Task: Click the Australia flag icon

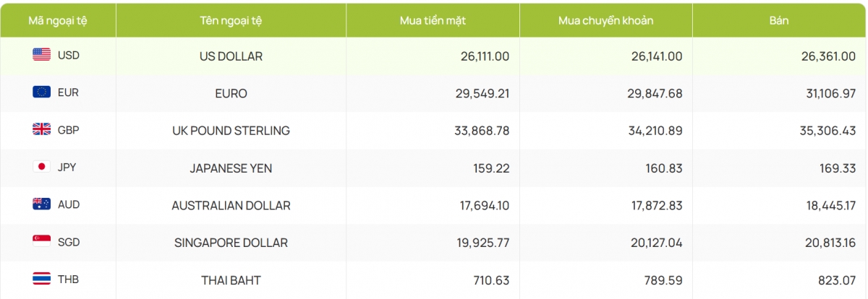Action: point(41,204)
